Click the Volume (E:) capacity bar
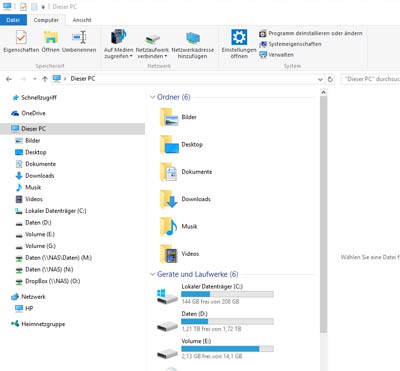400x371 pixels. (227, 349)
